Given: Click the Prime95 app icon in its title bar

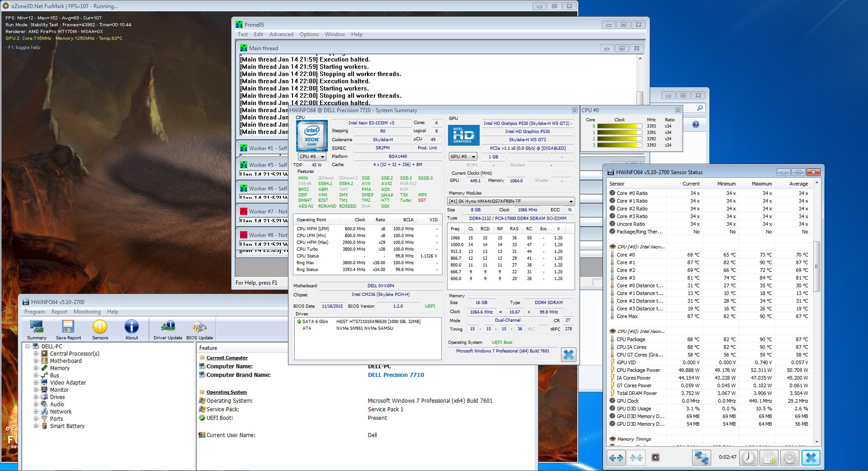Looking at the screenshot, I should click(239, 24).
